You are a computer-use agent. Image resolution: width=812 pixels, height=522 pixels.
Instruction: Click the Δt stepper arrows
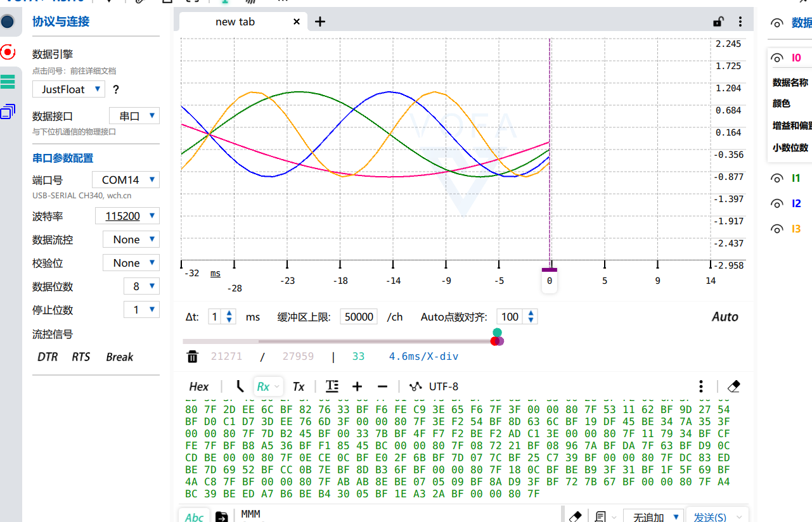click(x=230, y=317)
